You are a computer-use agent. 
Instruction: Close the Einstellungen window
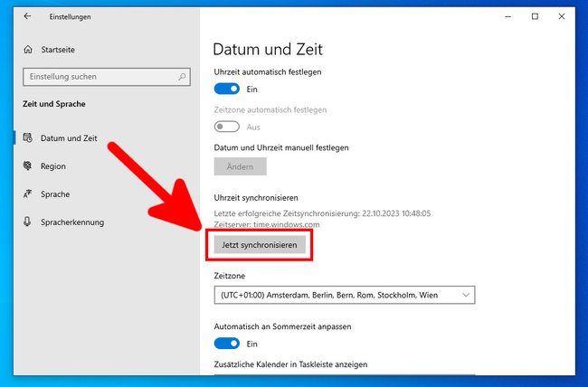click(562, 16)
